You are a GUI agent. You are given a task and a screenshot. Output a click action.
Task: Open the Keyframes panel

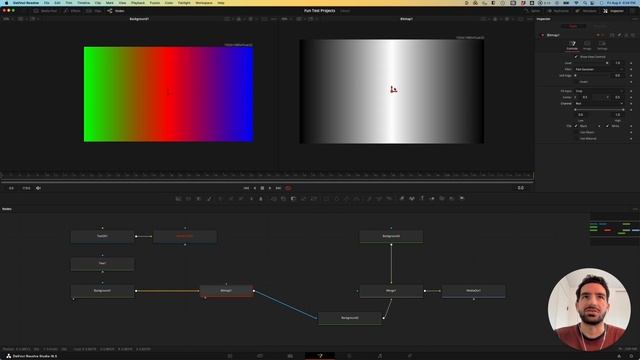tap(558, 11)
